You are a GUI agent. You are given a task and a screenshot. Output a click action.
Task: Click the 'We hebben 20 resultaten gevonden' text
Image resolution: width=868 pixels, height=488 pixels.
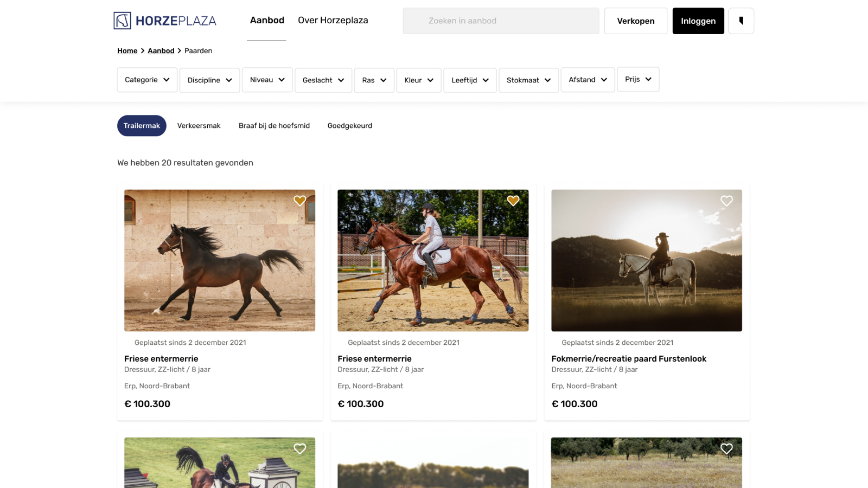[x=185, y=163]
